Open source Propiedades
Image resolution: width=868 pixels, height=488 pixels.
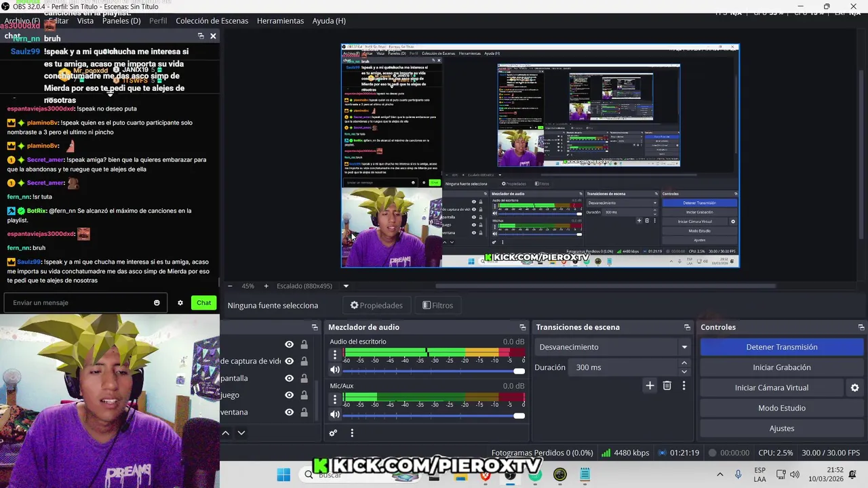pos(376,306)
